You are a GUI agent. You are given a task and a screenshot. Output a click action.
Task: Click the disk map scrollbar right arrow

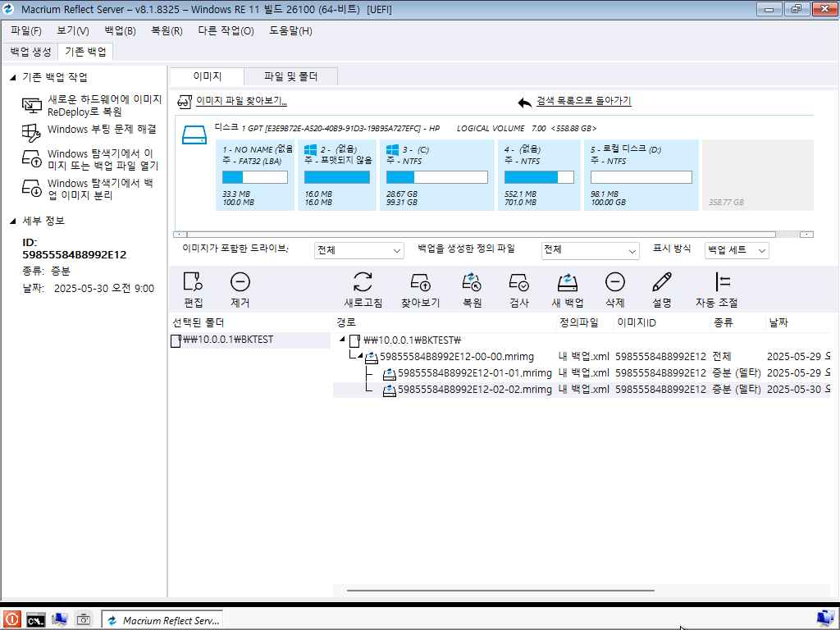point(807,235)
